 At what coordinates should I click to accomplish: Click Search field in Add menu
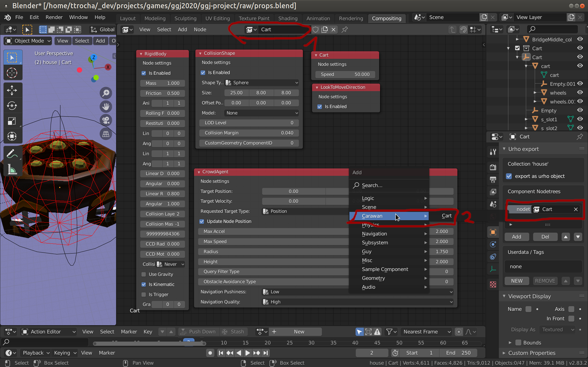tap(389, 185)
